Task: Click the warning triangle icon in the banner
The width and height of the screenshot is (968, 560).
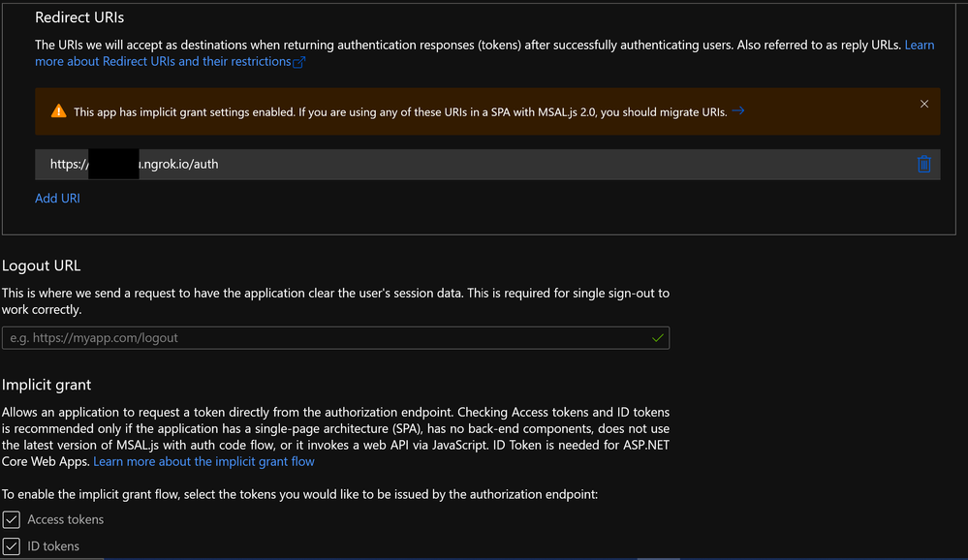Action: coord(58,110)
